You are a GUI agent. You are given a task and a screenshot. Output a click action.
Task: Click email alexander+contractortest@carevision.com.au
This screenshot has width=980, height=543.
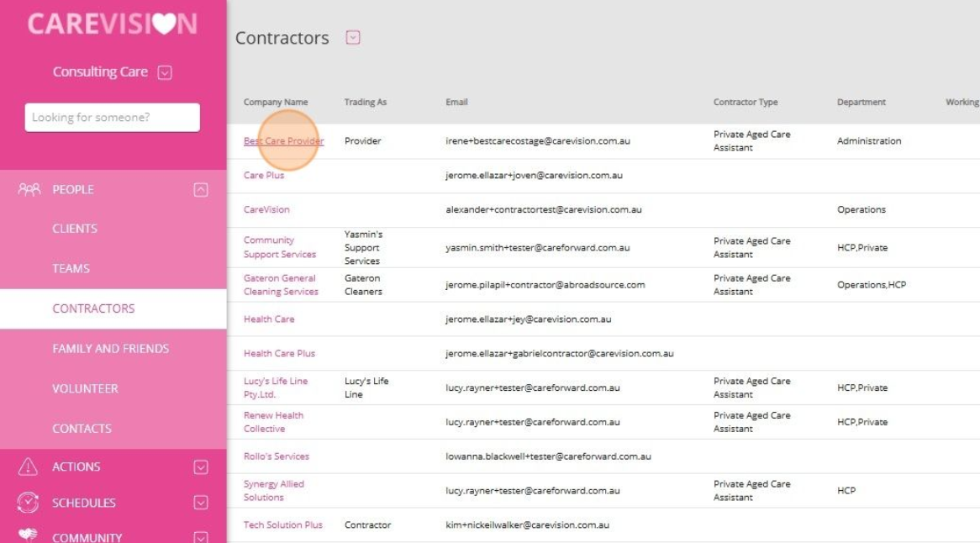tap(544, 210)
